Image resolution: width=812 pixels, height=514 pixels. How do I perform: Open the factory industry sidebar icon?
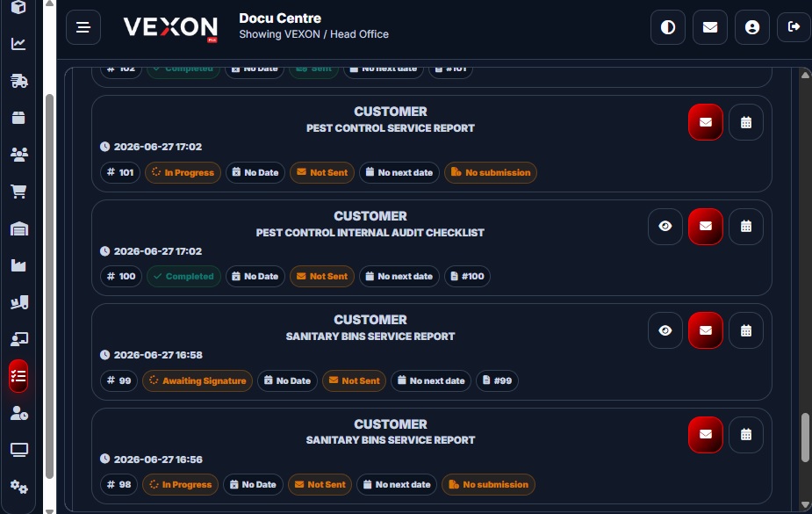tap(18, 265)
